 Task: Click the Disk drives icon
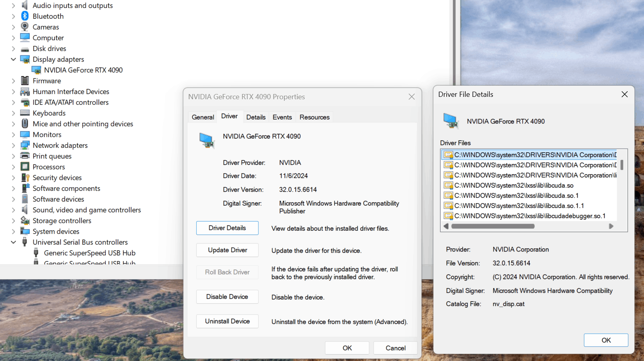point(25,49)
